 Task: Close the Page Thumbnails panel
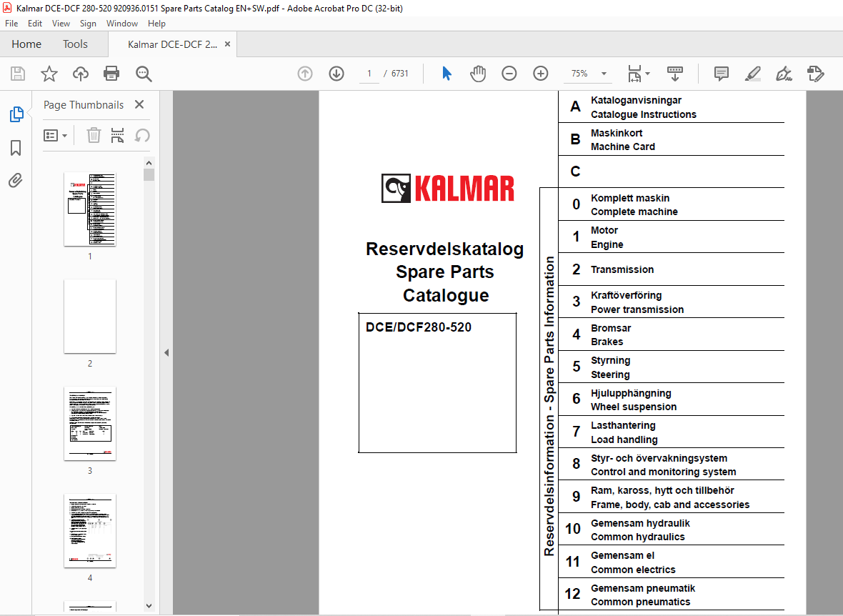pyautogui.click(x=139, y=104)
